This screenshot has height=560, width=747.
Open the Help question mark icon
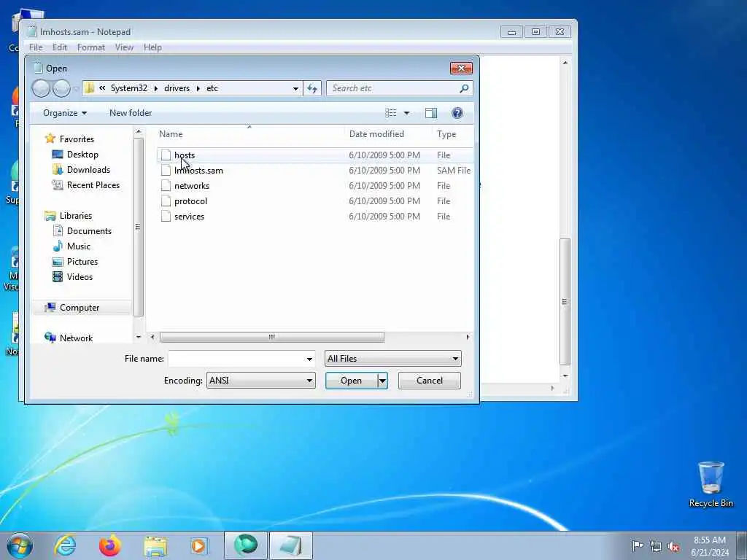coord(457,113)
